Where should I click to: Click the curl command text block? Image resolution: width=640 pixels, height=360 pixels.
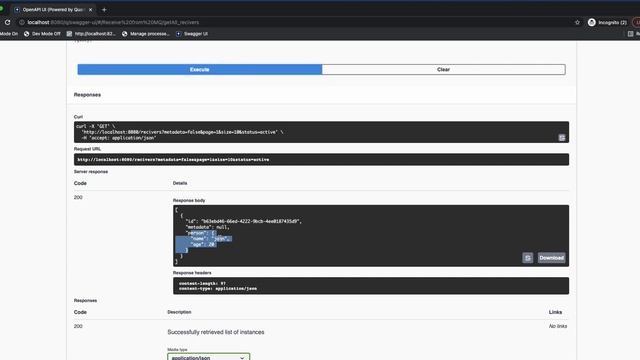[x=321, y=132]
